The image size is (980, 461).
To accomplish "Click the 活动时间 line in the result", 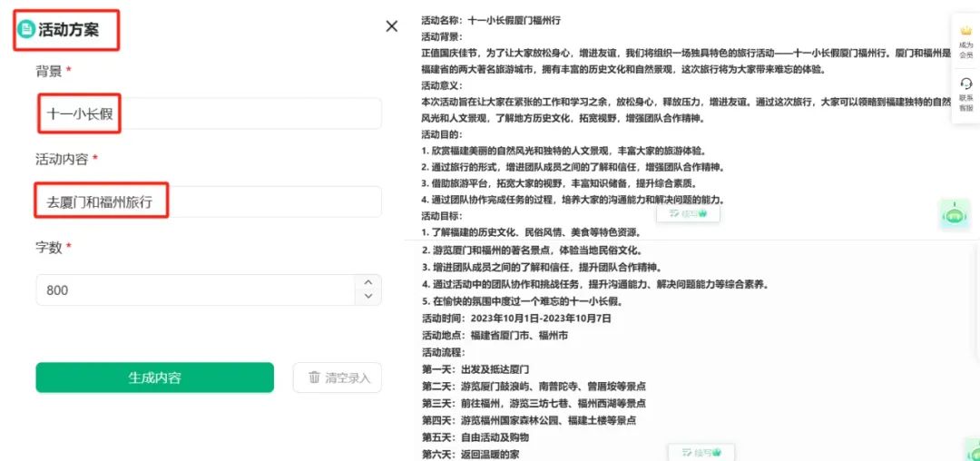I will [x=516, y=319].
